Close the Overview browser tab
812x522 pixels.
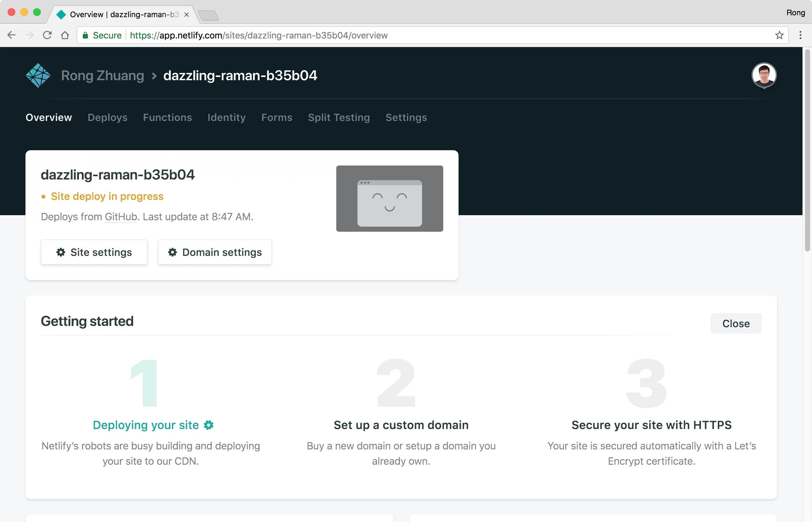[x=187, y=15]
